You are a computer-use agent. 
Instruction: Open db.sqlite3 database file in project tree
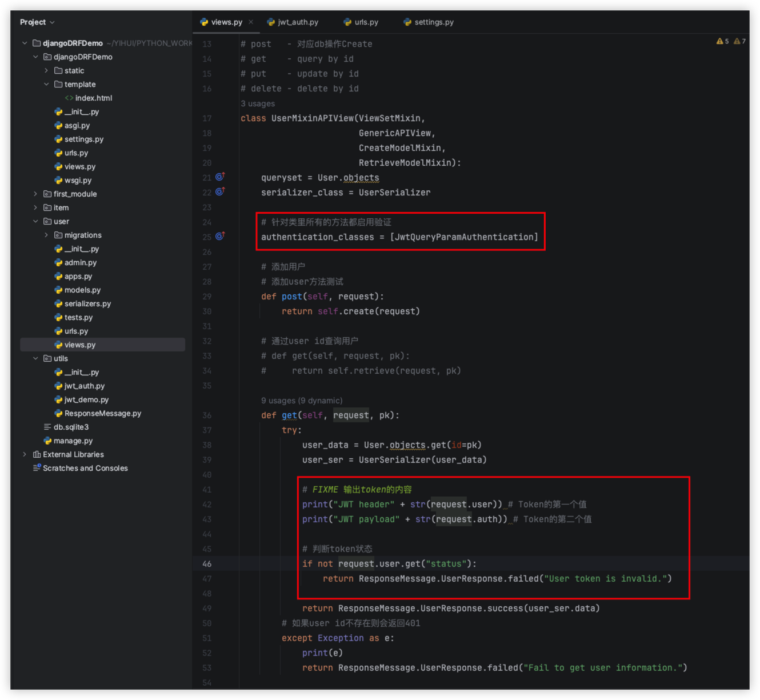71,427
